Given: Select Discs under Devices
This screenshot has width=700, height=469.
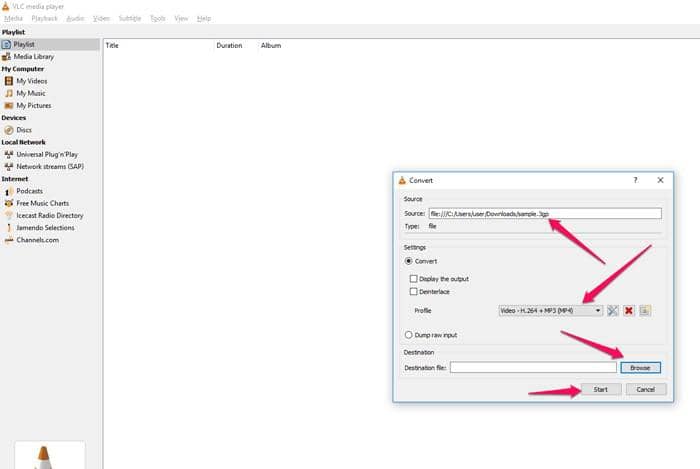Looking at the screenshot, I should [23, 130].
